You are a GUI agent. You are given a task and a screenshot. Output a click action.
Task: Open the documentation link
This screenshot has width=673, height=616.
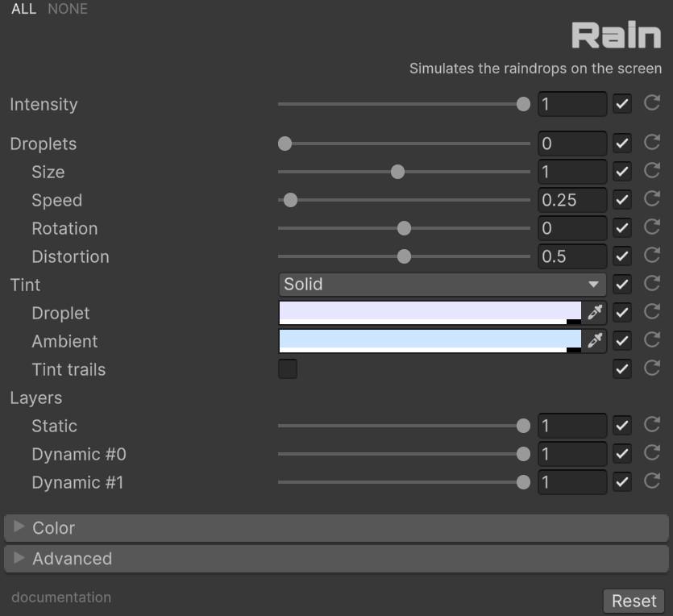[x=61, y=597]
